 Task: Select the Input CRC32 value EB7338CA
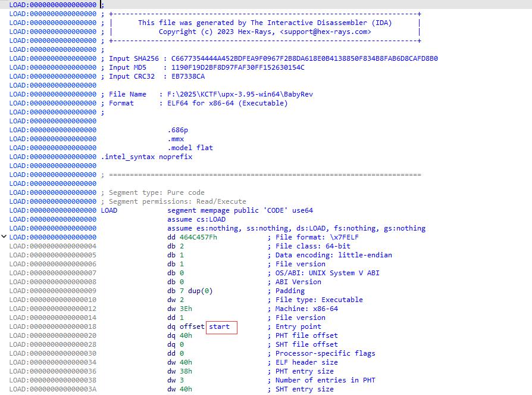(188, 76)
